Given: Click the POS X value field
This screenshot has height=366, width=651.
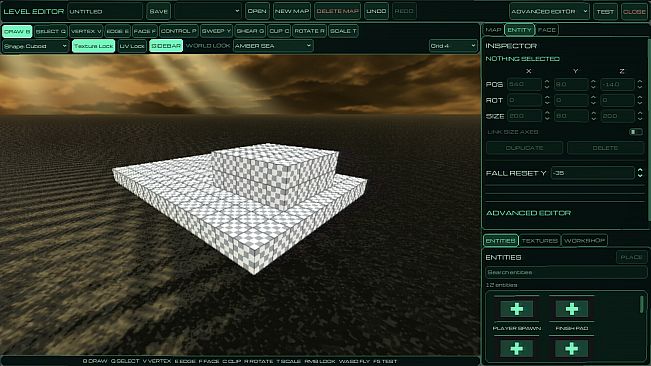Looking at the screenshot, I should coord(524,84).
